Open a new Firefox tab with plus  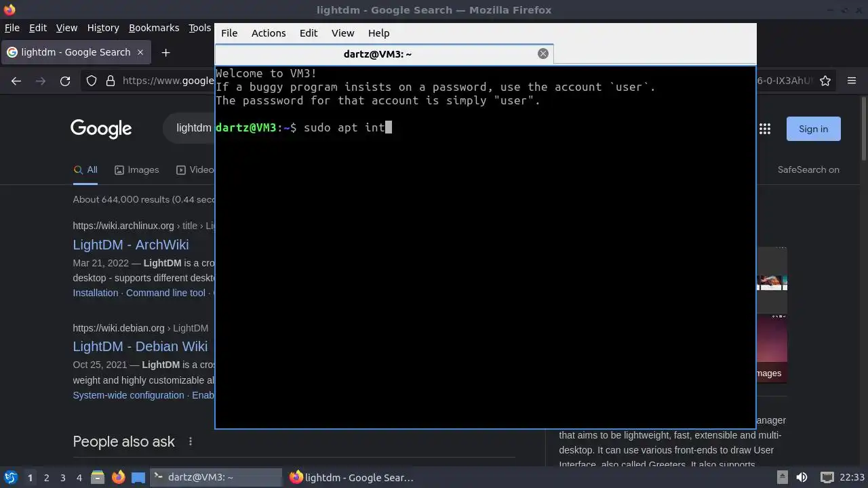(165, 52)
